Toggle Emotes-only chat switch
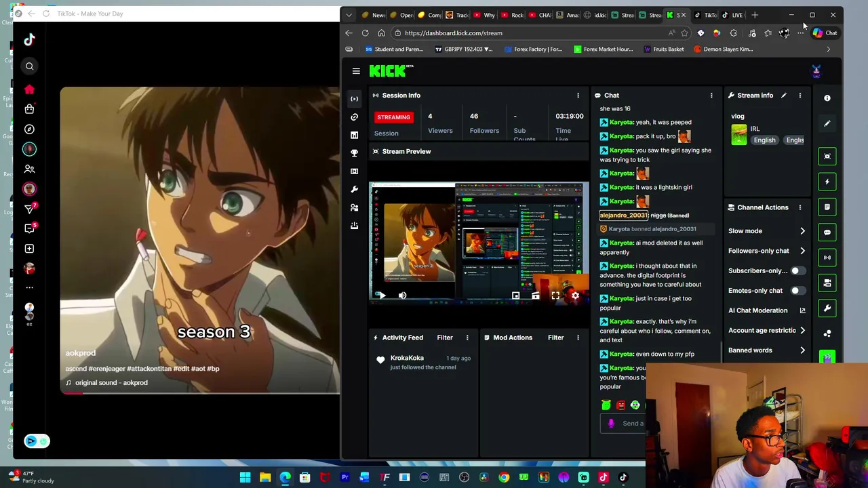The width and height of the screenshot is (868, 488). (x=797, y=291)
